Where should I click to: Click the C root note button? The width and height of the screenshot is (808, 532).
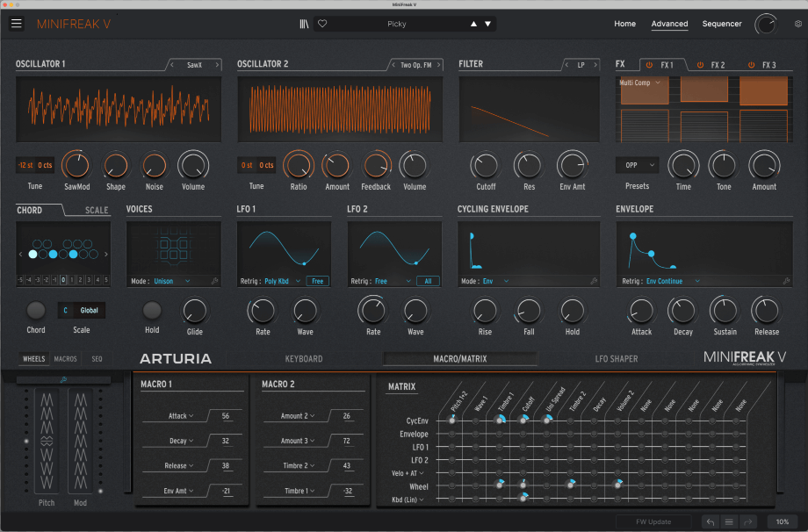click(66, 310)
